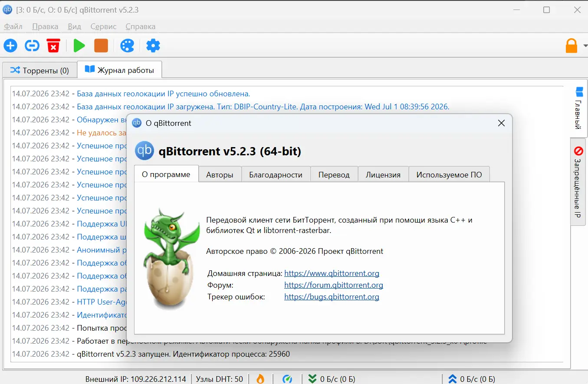Click the 'HTTP User-Ag' log entry
The width and height of the screenshot is (588, 384).
102,302
